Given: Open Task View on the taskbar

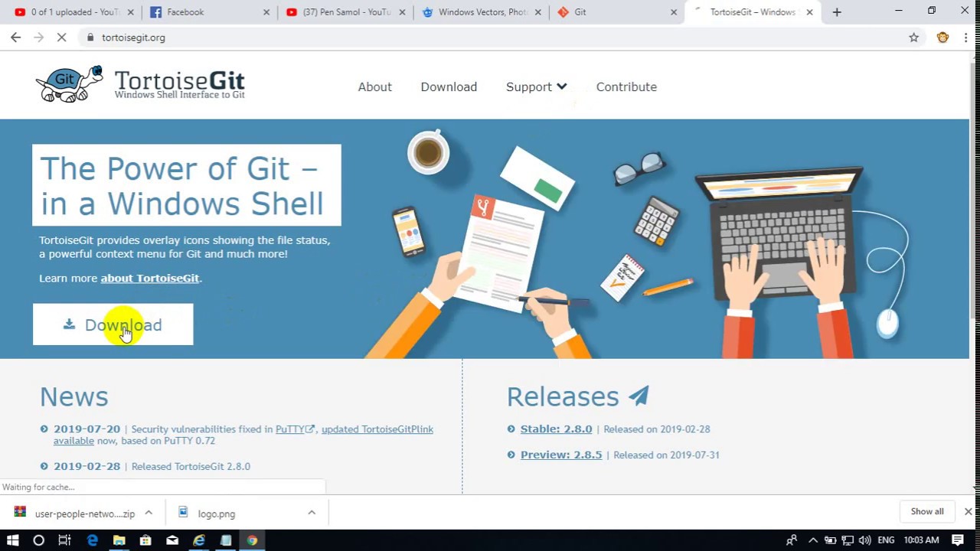Looking at the screenshot, I should tap(64, 540).
